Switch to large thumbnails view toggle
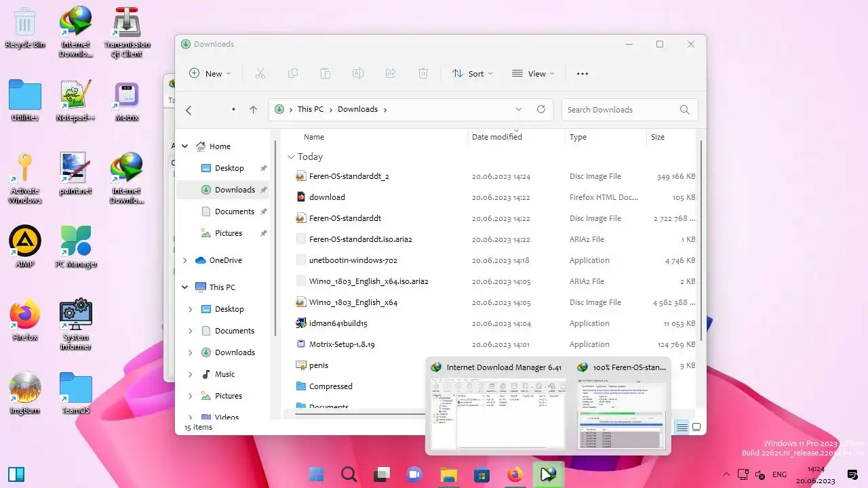The height and width of the screenshot is (488, 868). pos(696,427)
